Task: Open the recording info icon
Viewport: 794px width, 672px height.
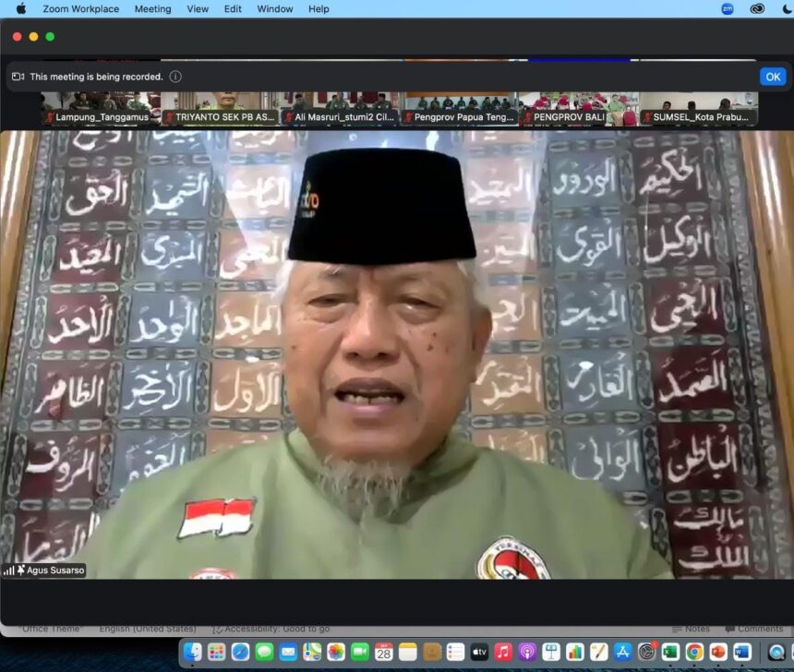Action: (175, 77)
